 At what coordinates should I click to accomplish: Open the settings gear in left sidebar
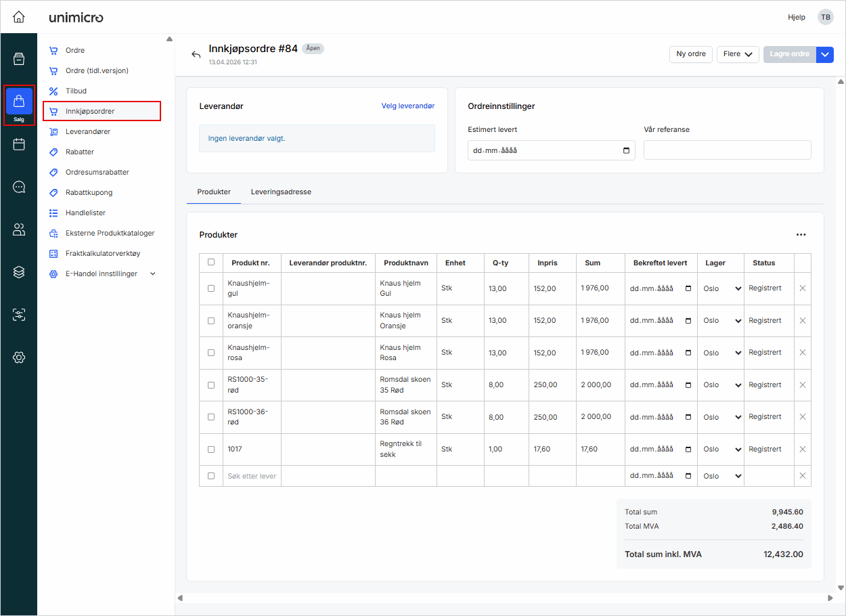[x=19, y=357]
